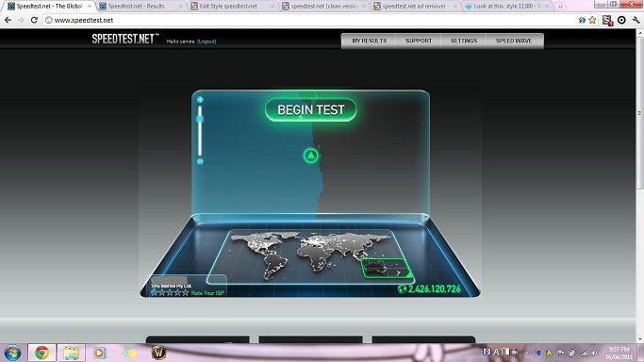The height and width of the screenshot is (362, 644).
Task: Close the Speedtest.net - The Global tab
Action: [x=90, y=7]
